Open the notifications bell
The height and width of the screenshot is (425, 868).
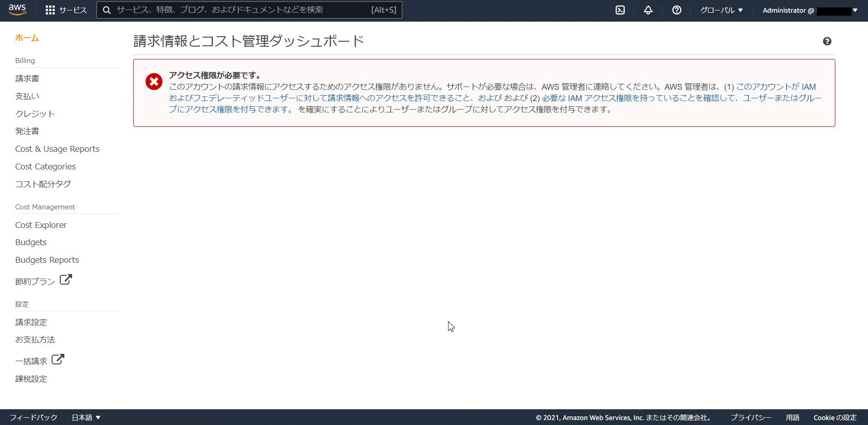[x=648, y=10]
